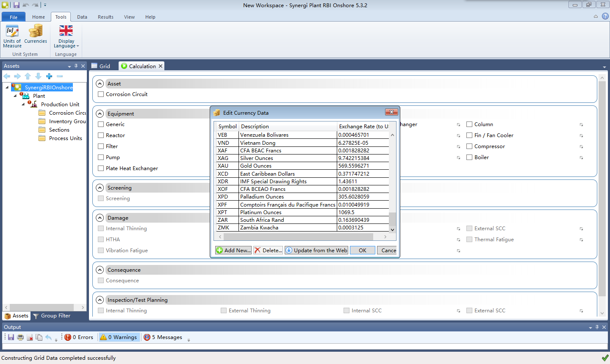Select the South Africa Rand row
610x364 pixels.
[302, 220]
